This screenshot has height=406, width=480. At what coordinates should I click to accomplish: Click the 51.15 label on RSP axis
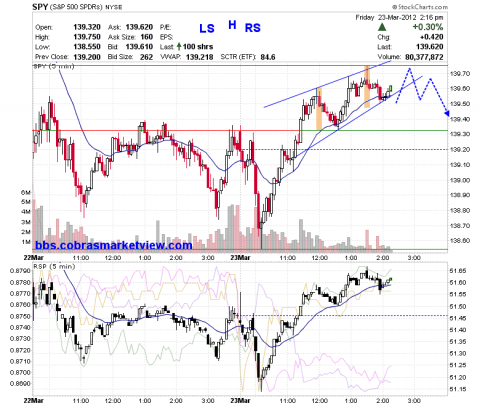tap(457, 389)
